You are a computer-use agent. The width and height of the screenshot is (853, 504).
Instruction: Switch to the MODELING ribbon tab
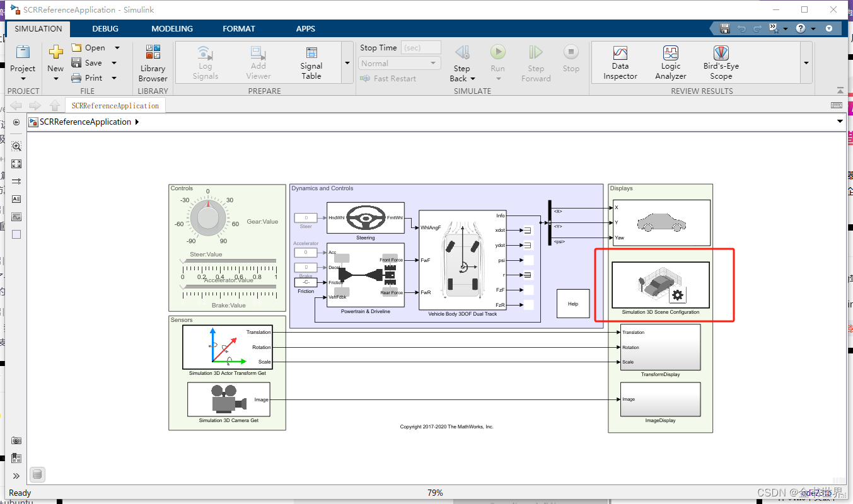[171, 28]
